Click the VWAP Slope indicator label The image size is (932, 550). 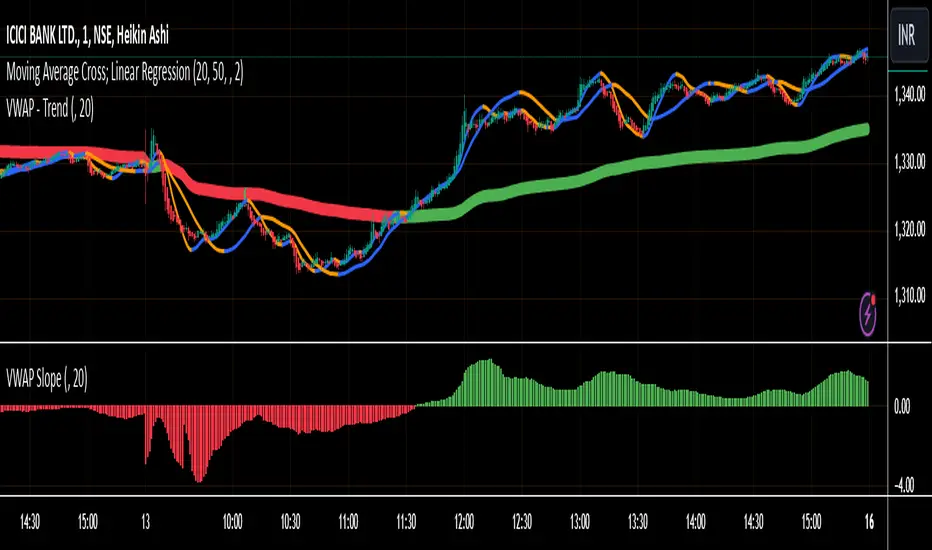[47, 378]
